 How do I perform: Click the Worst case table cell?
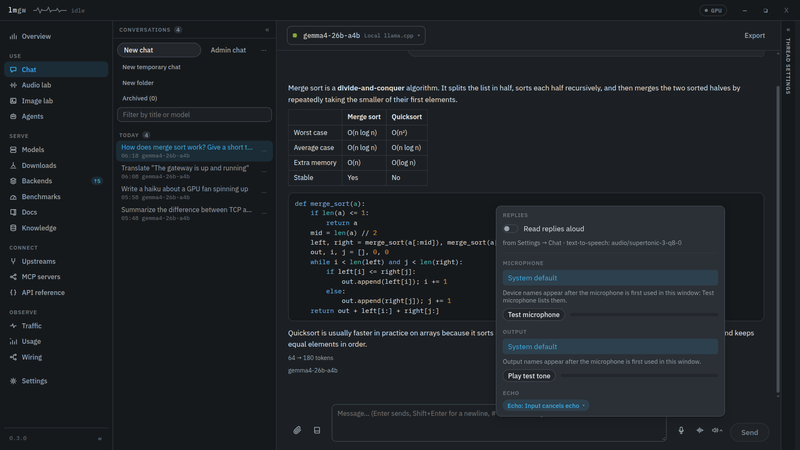315,132
